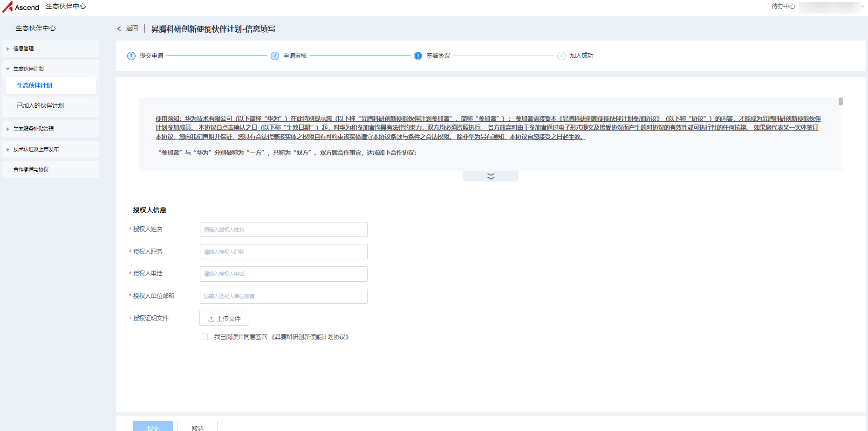Click the 授权人电话 input field
This screenshot has height=431, width=868.
point(283,274)
